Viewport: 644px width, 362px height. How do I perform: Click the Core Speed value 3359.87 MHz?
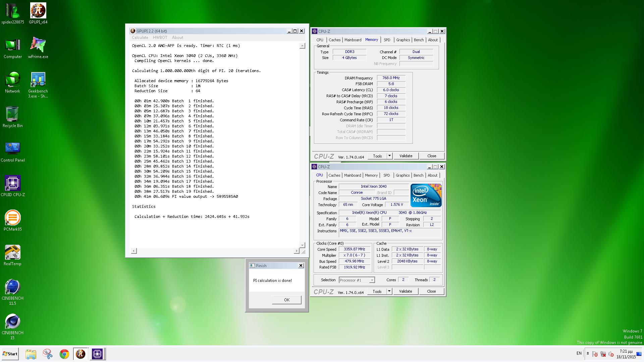[355, 249]
